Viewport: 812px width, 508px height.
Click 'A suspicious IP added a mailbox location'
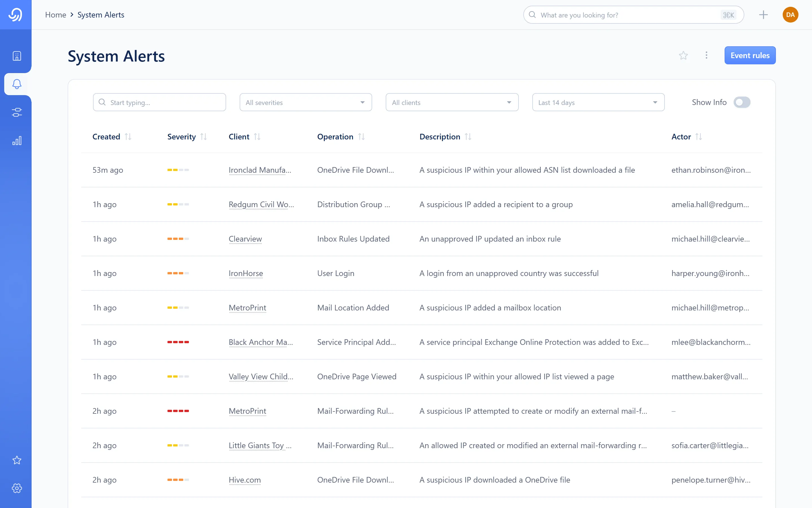coord(490,308)
